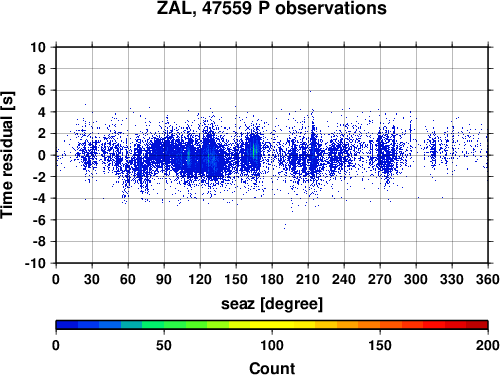The width and height of the screenshot is (500, 375).
Task: Click the green high-count cluster near 165 degrees
Action: click(x=255, y=151)
